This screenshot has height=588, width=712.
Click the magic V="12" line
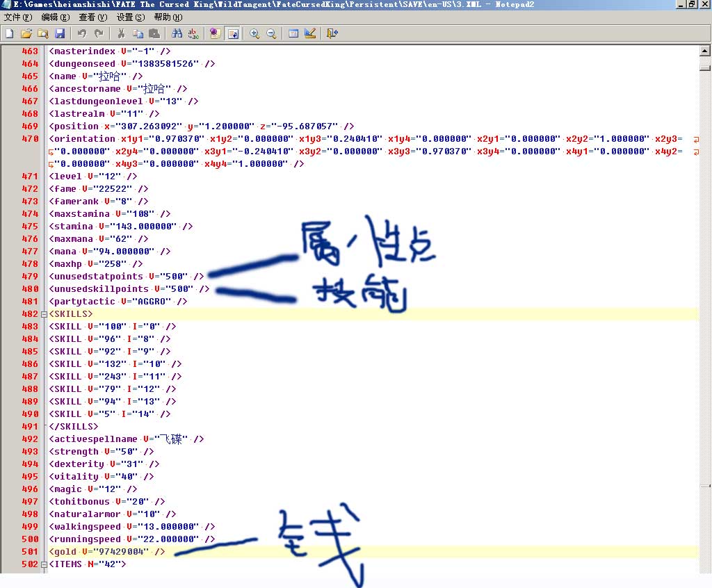pyautogui.click(x=93, y=489)
